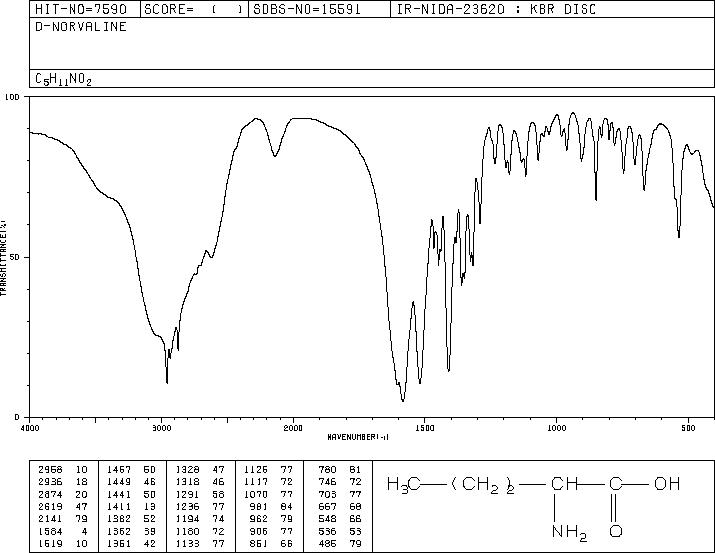Screen dimensions: 715x553
Task: Click the 1000 wavenumber axis label
Action: (x=556, y=428)
